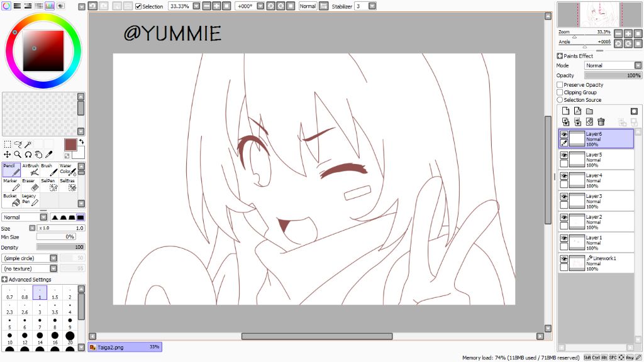This screenshot has width=644, height=362.
Task: Open the rotation angle +000° dropdown
Action: click(x=260, y=6)
